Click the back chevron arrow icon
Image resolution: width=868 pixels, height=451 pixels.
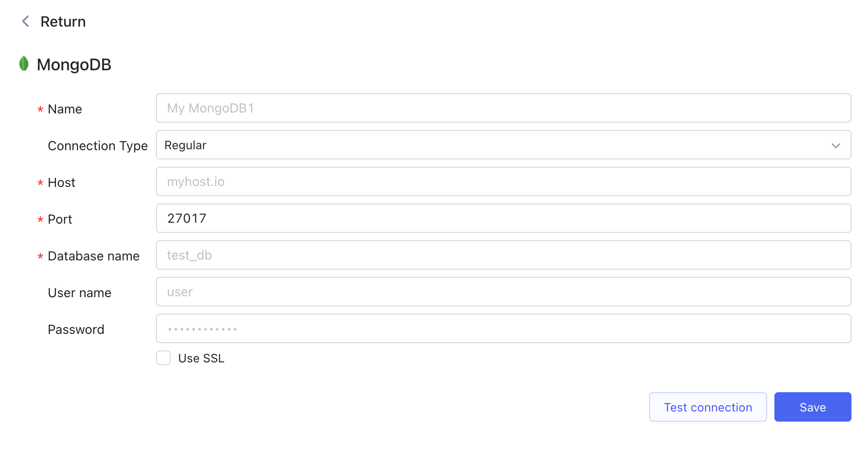point(26,21)
